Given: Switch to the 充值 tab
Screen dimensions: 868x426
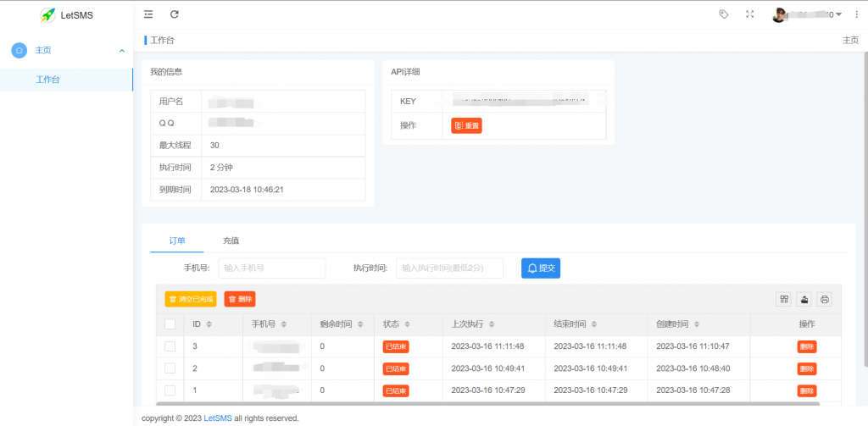Looking at the screenshot, I should click(231, 241).
